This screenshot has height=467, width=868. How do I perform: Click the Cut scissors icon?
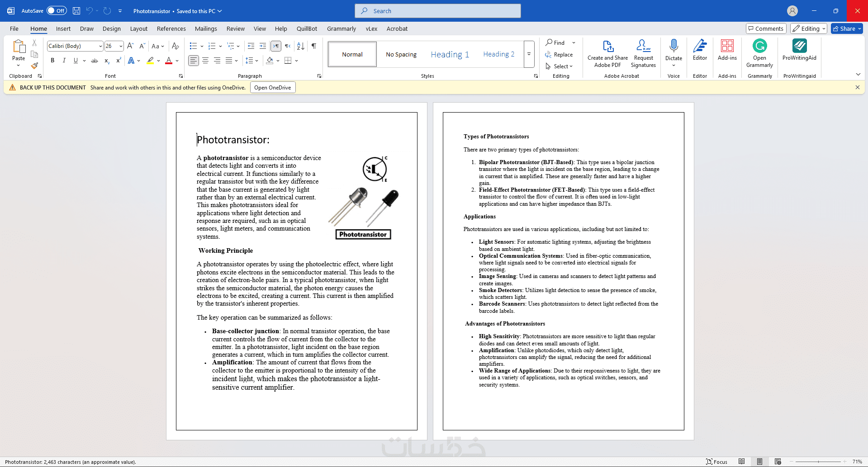coord(34,43)
